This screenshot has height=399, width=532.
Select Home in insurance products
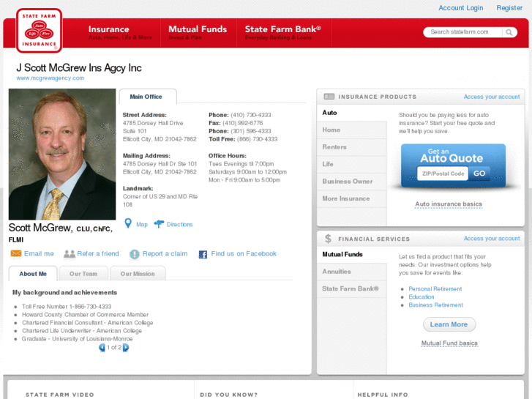coord(352,130)
